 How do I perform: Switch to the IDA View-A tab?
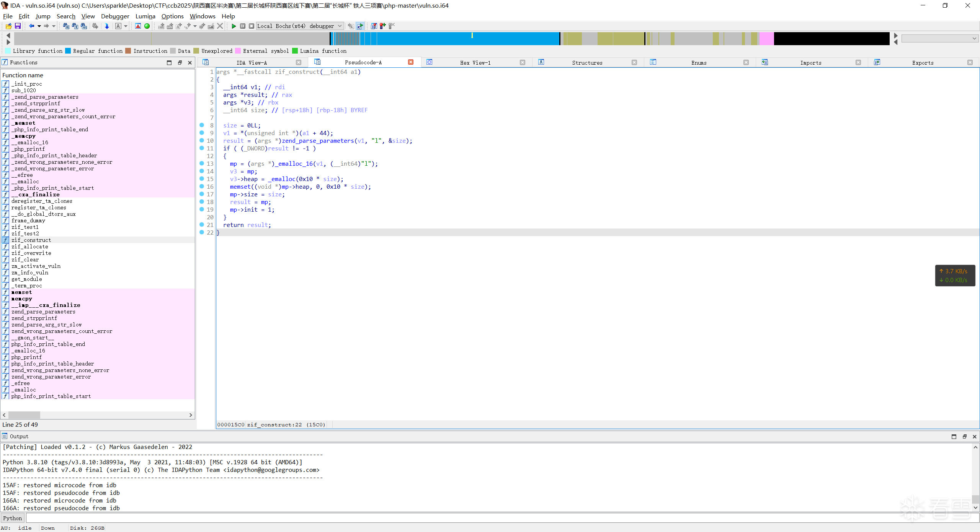coord(252,62)
